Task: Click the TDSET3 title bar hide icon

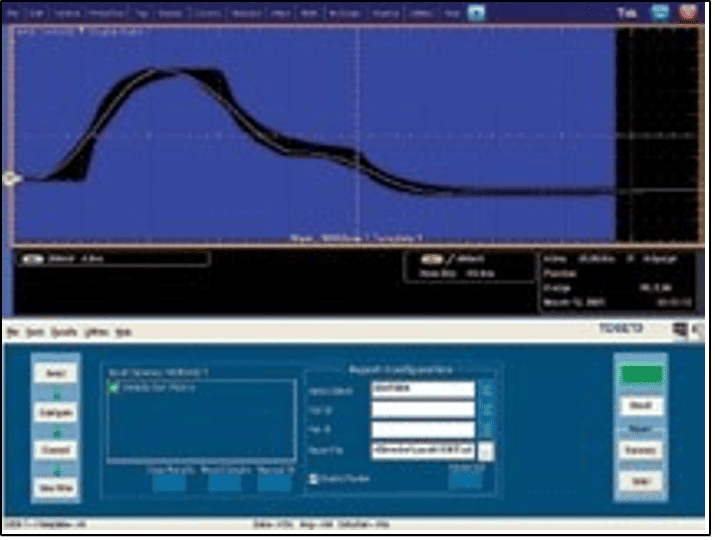Action: point(679,329)
